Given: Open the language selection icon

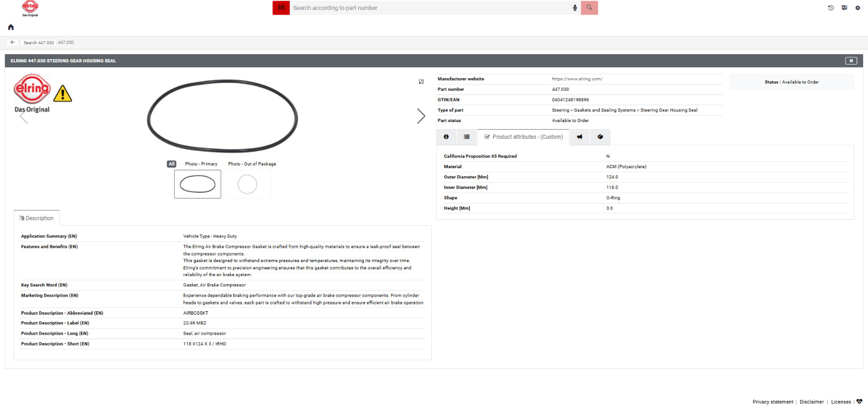Looking at the screenshot, I should coord(844,8).
